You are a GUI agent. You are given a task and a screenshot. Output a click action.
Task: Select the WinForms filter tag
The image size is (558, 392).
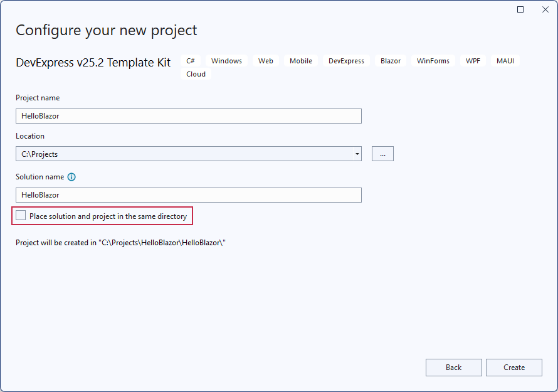433,61
